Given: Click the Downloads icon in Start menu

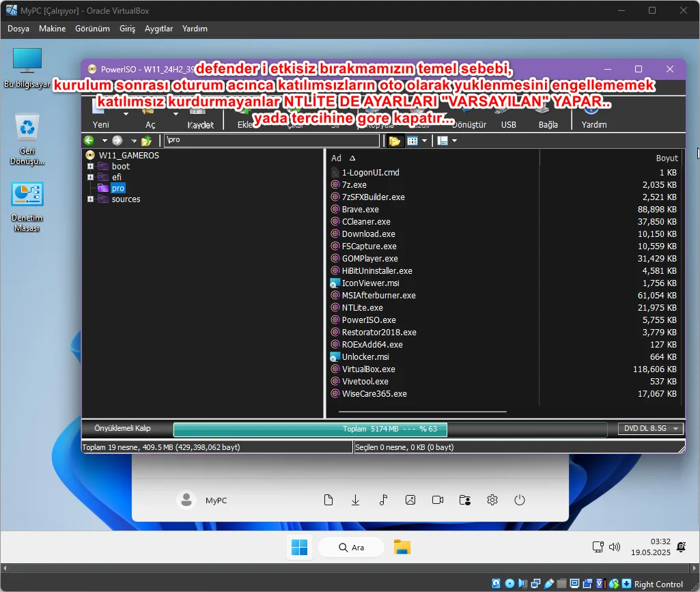Looking at the screenshot, I should [x=355, y=500].
